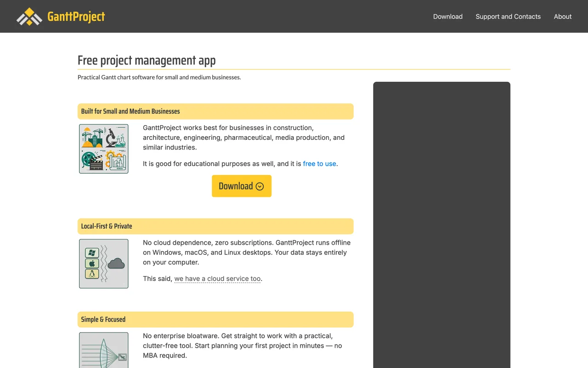Follow the "free to use" link

click(320, 164)
